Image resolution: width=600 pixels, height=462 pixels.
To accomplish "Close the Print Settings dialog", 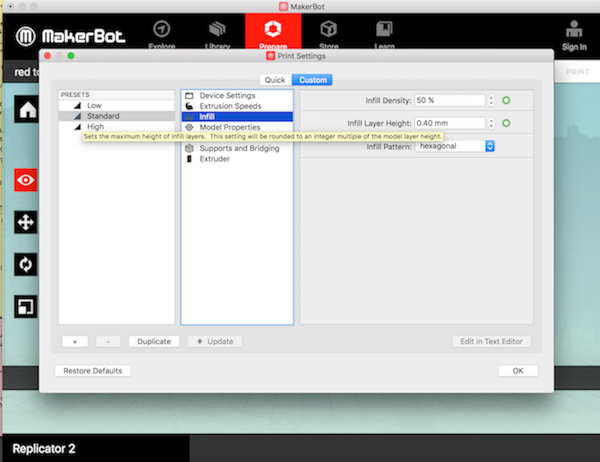I will 47,56.
